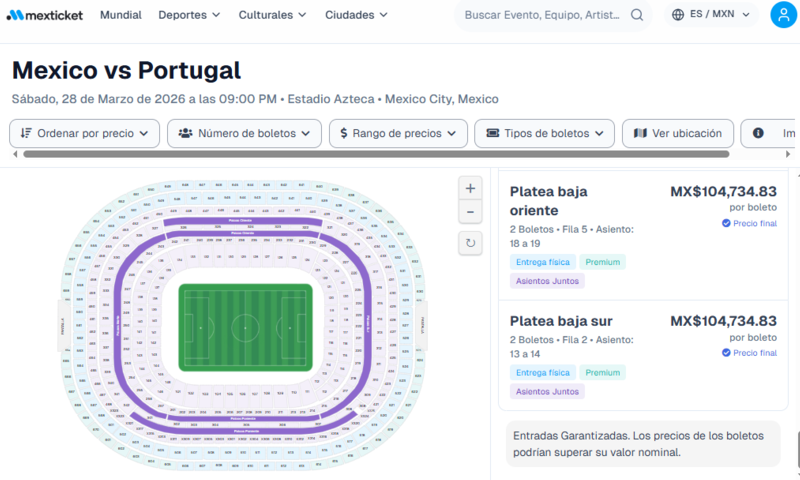This screenshot has width=800, height=480.
Task: Select the Mundial menu item
Action: tap(121, 15)
